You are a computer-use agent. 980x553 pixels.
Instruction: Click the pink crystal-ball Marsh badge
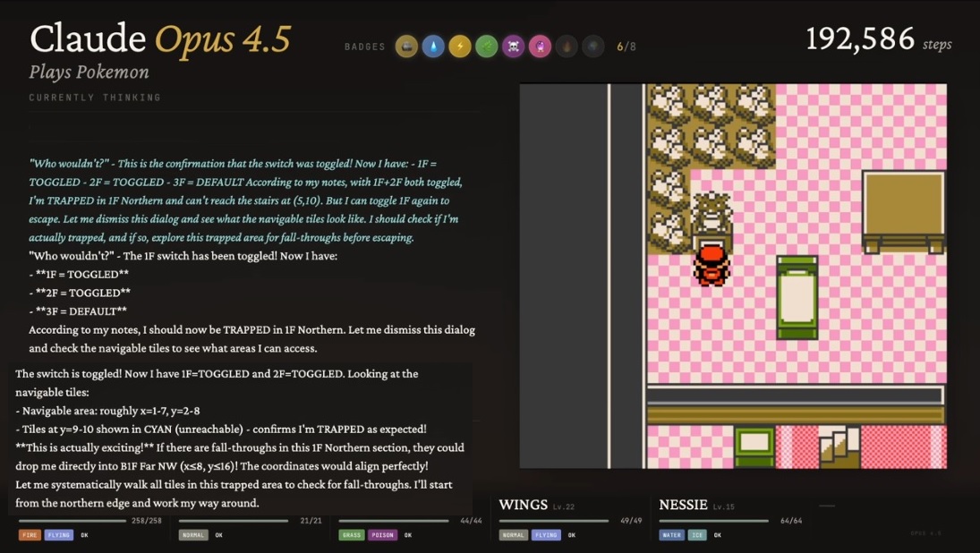point(540,47)
